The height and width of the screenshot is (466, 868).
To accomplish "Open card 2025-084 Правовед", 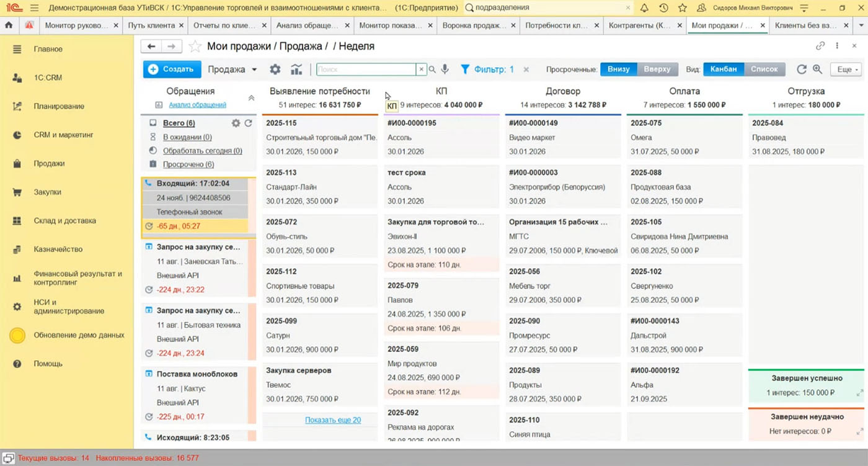I will coord(806,137).
